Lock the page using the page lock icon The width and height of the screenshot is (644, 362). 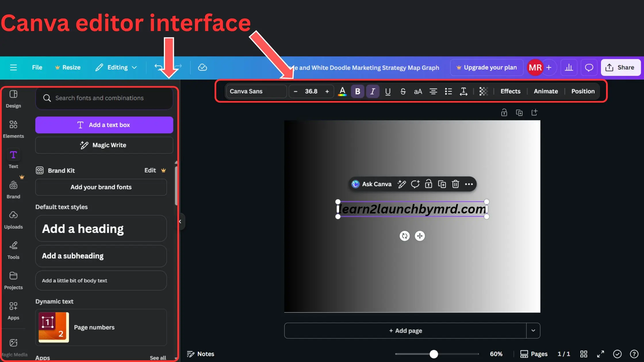pos(504,112)
